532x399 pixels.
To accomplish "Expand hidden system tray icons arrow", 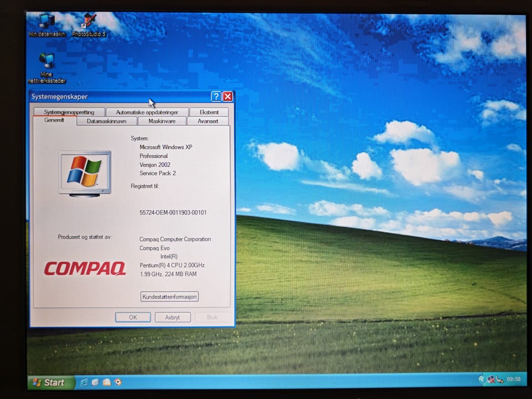I will [x=482, y=379].
